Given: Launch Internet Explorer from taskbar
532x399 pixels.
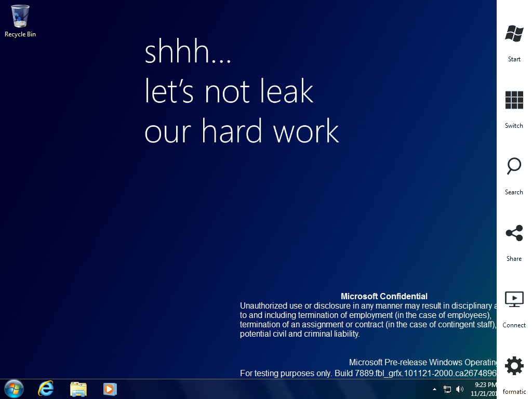Looking at the screenshot, I should (x=46, y=389).
